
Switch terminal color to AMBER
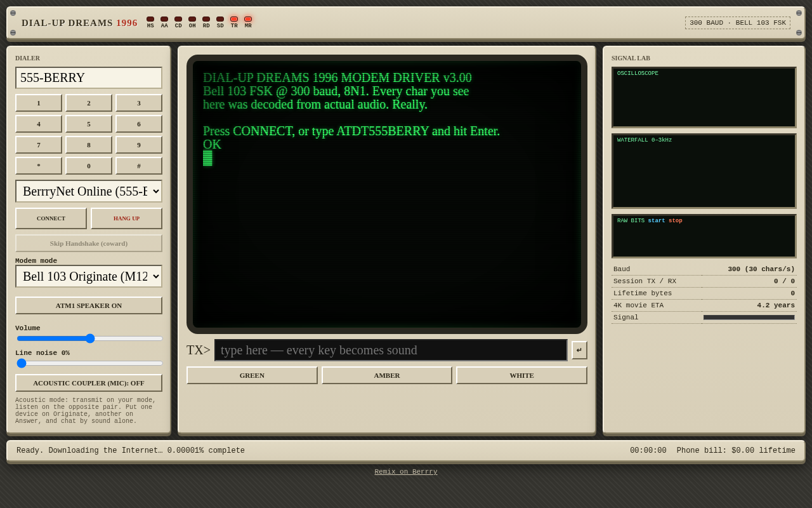[387, 375]
